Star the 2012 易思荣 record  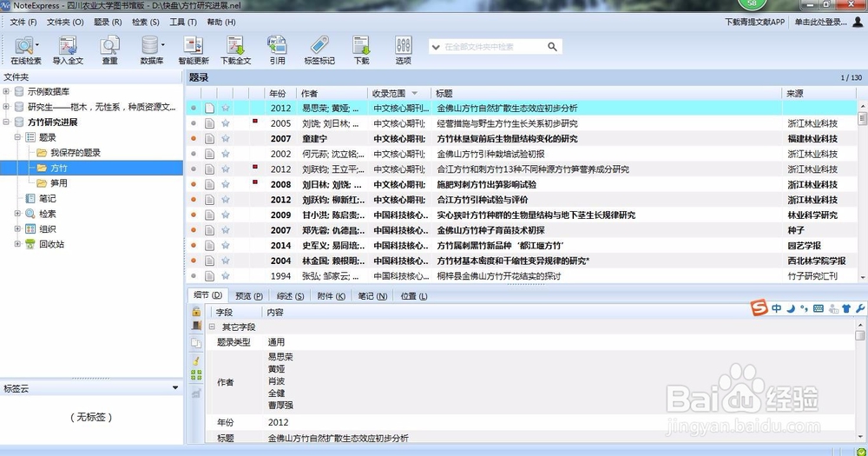pos(226,108)
